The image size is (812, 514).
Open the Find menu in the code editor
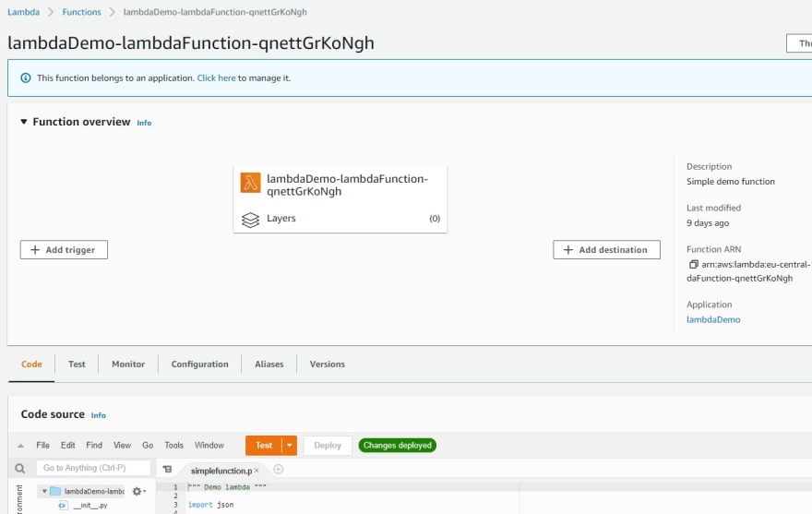tap(94, 445)
